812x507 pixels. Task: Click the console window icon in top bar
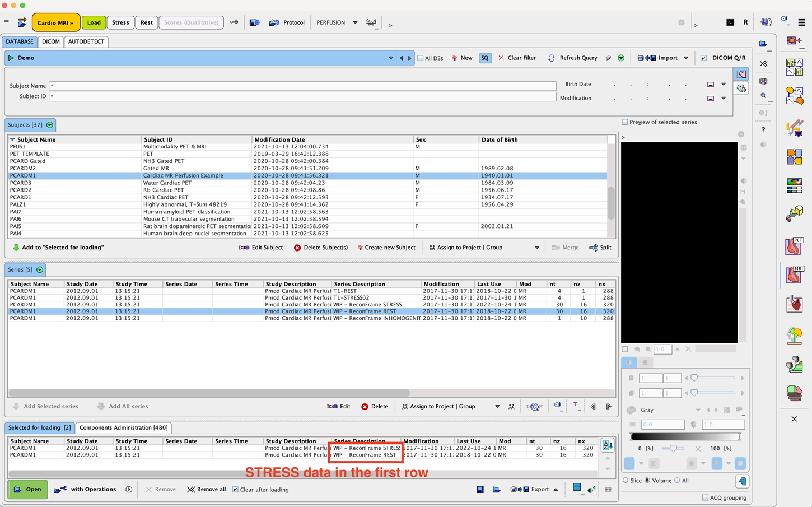(x=730, y=22)
